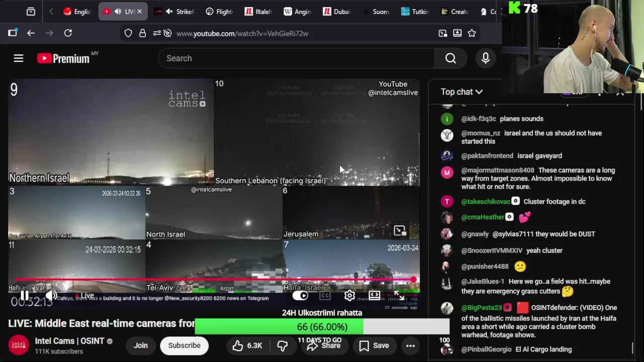Open the tracking protection shield

point(128,33)
